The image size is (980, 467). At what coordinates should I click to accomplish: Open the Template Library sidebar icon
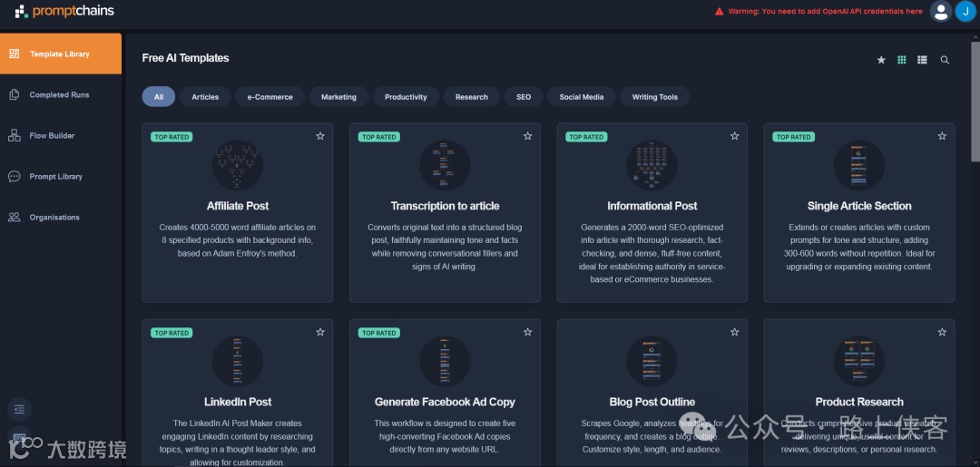(15, 54)
